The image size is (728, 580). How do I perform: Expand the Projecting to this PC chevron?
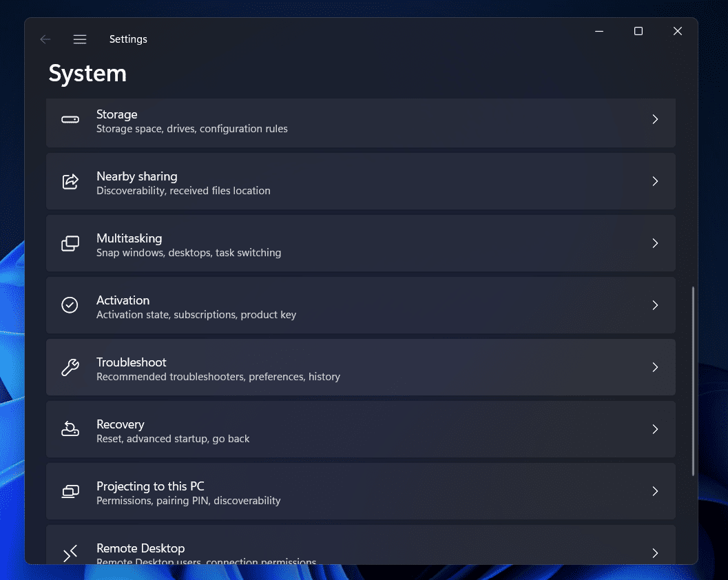pos(655,491)
